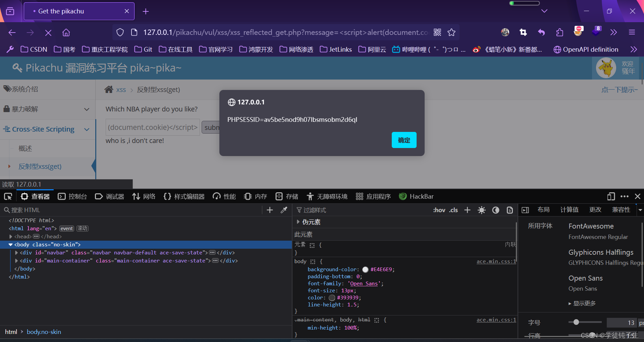This screenshot has width=644, height=342.
Task: Click the element picker icon in DevTools
Action: [x=8, y=196]
